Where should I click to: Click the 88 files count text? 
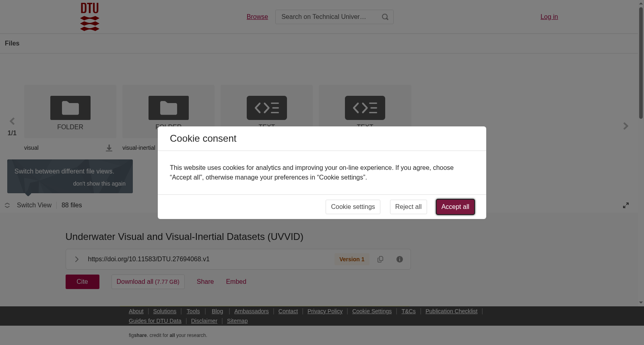pos(72,205)
